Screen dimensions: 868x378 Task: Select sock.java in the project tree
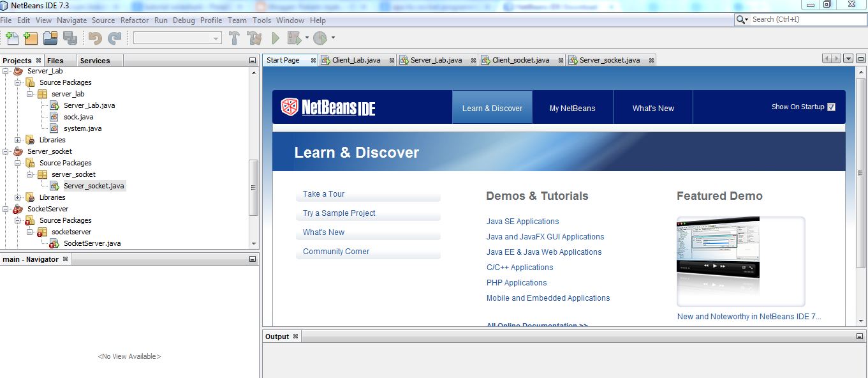[78, 117]
